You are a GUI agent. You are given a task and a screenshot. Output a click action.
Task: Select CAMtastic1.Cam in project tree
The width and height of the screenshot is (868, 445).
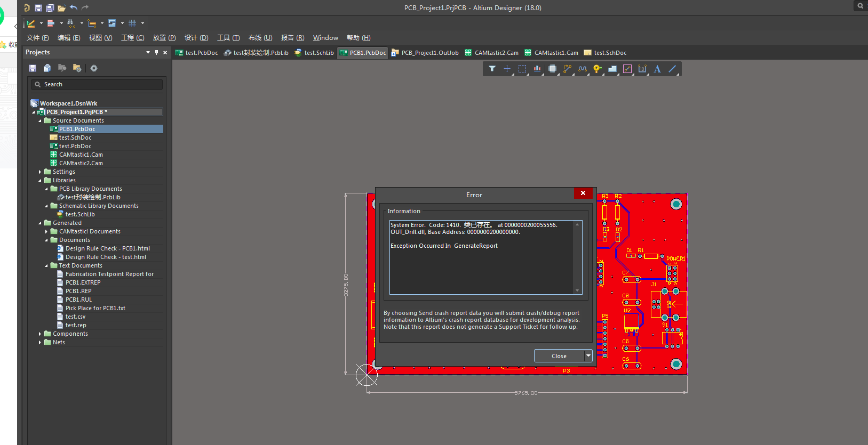(x=81, y=155)
